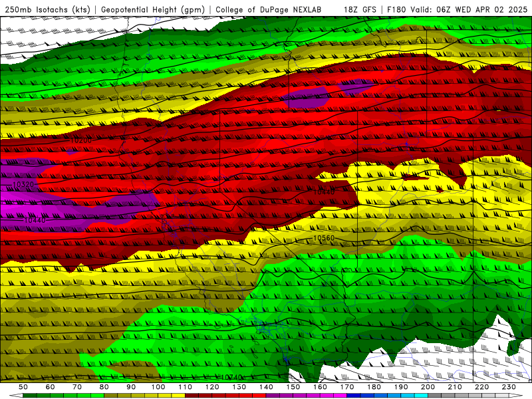Click the 10740 height contour label

pyautogui.click(x=231, y=377)
